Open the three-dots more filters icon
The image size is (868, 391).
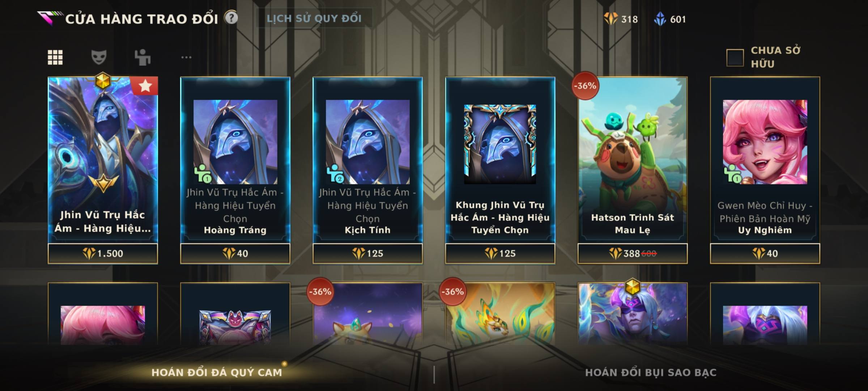coord(186,57)
